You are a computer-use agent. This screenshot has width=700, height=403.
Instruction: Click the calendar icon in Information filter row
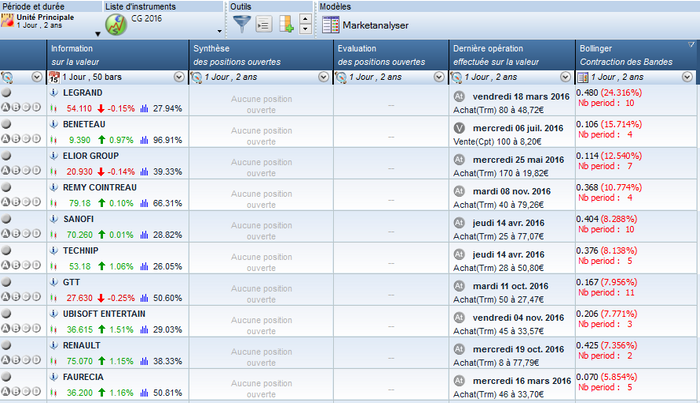pos(54,77)
